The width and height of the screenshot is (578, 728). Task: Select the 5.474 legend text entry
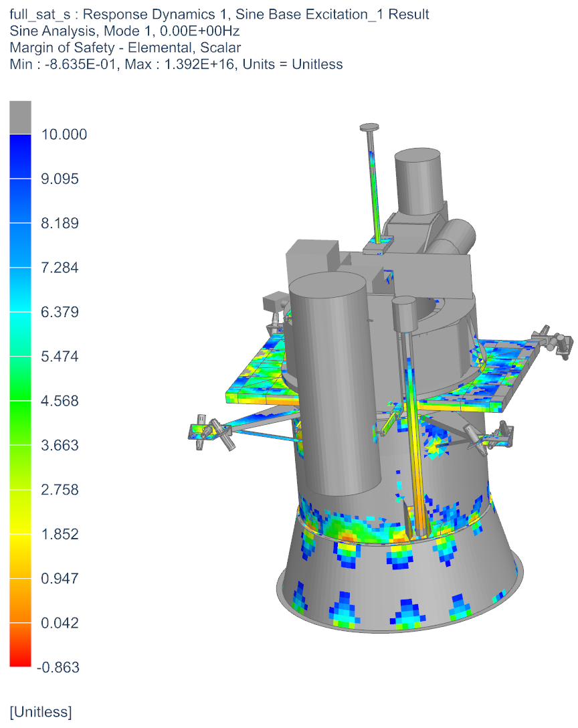click(59, 356)
